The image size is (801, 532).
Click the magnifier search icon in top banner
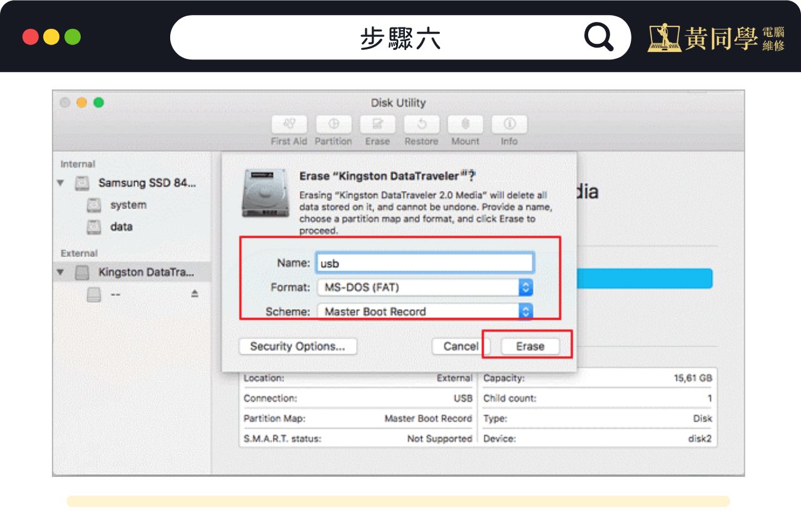(x=599, y=38)
